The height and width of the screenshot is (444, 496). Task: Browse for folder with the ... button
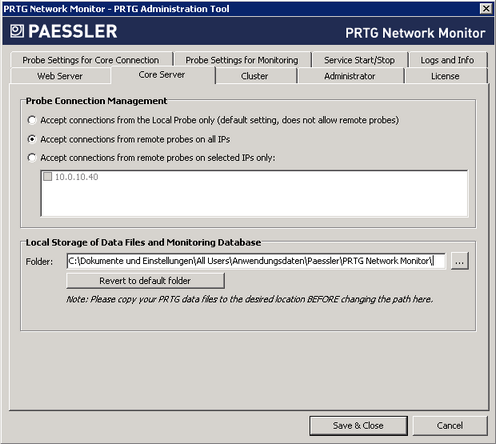click(x=460, y=261)
